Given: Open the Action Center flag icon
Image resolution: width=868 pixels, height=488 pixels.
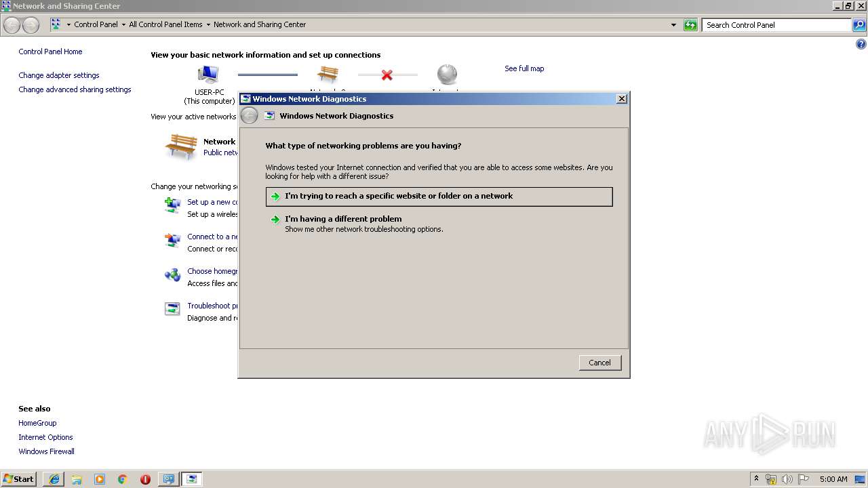Looking at the screenshot, I should (804, 479).
